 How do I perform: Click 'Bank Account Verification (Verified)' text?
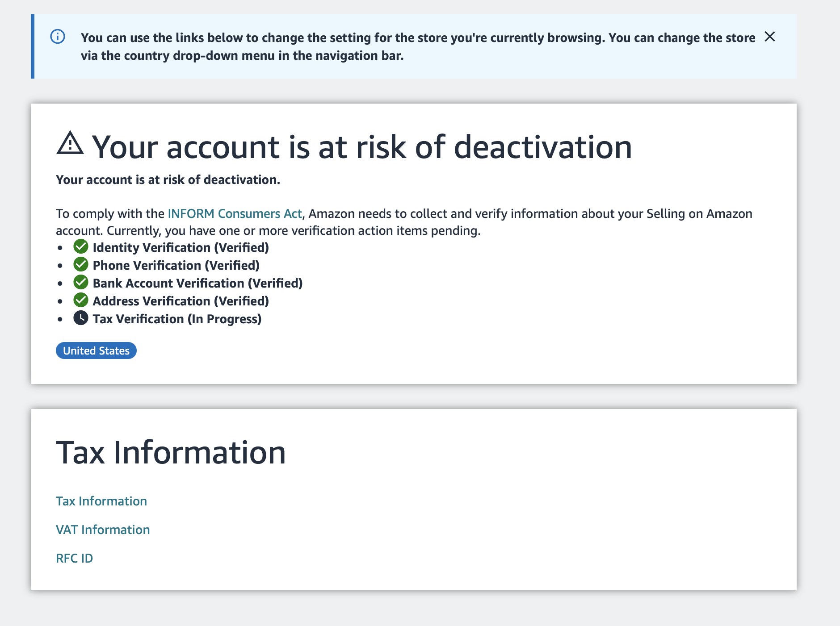(x=197, y=283)
